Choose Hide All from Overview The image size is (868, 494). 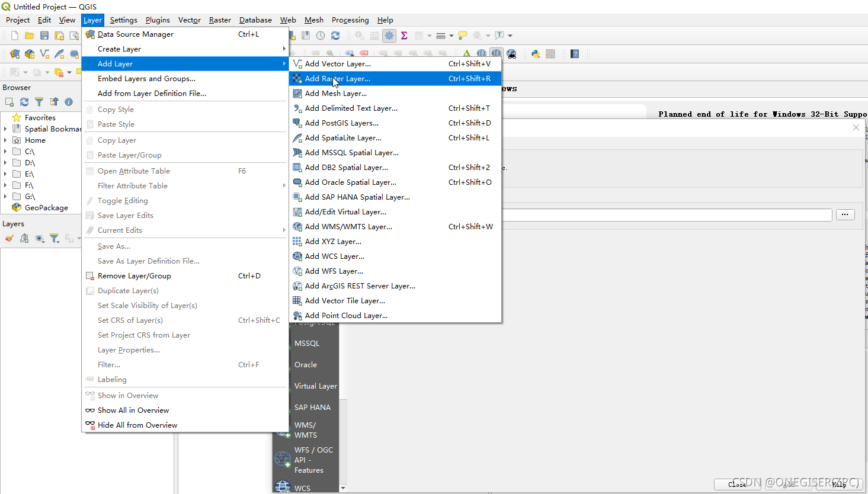click(185, 425)
